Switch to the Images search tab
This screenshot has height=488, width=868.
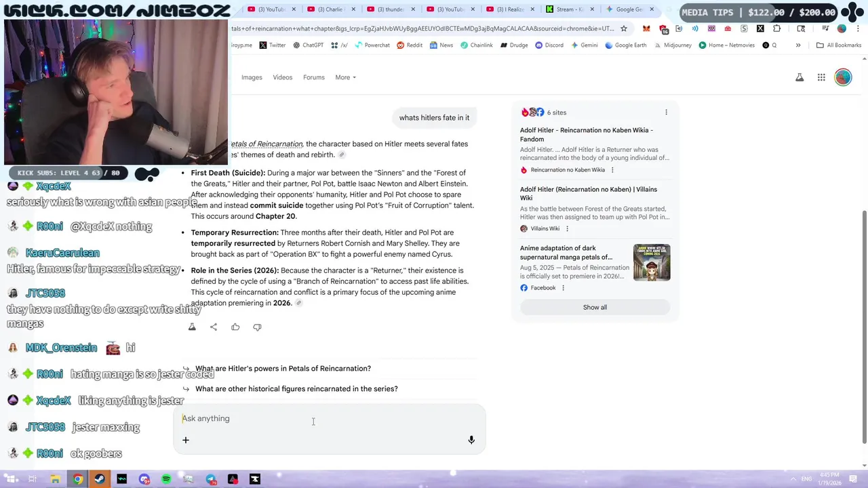pos(252,77)
